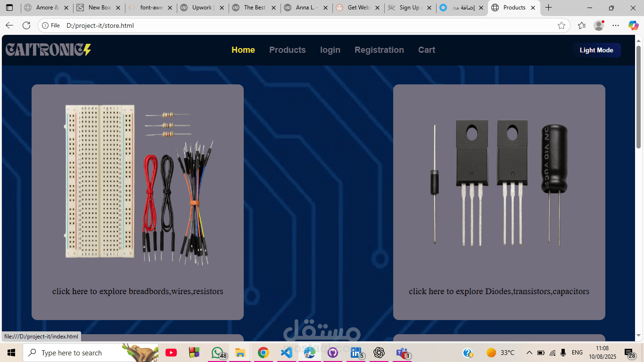Open the Copilot icon in the toolbar
Viewport: 644px width, 362px height.
(x=633, y=25)
